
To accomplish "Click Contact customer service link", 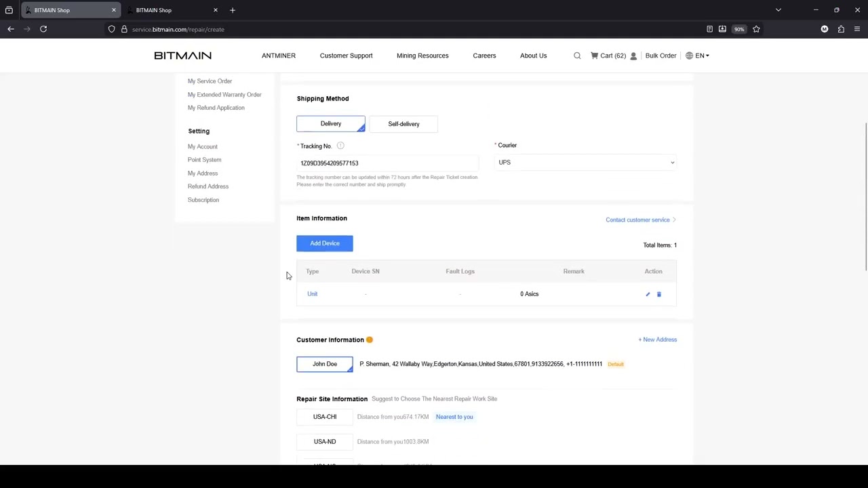I will [640, 220].
